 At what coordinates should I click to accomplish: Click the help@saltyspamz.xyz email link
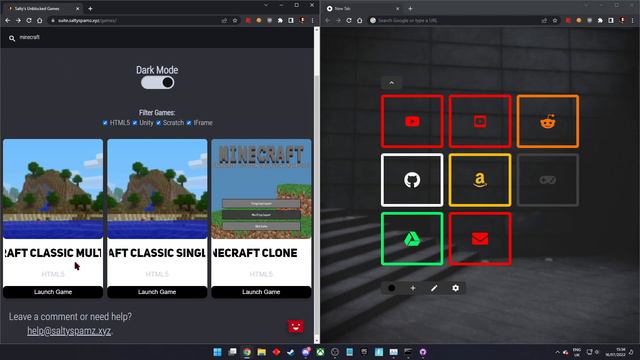(x=69, y=331)
